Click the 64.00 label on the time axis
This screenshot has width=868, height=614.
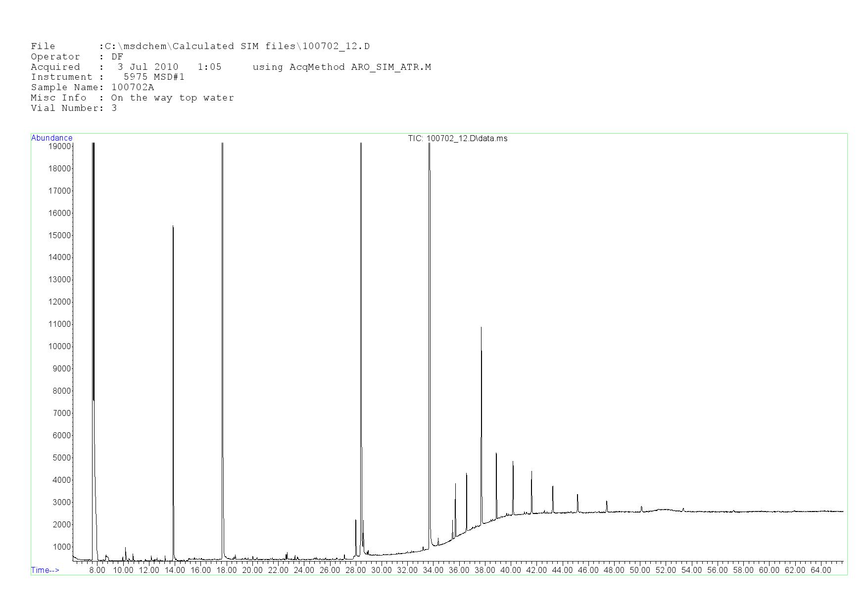820,570
